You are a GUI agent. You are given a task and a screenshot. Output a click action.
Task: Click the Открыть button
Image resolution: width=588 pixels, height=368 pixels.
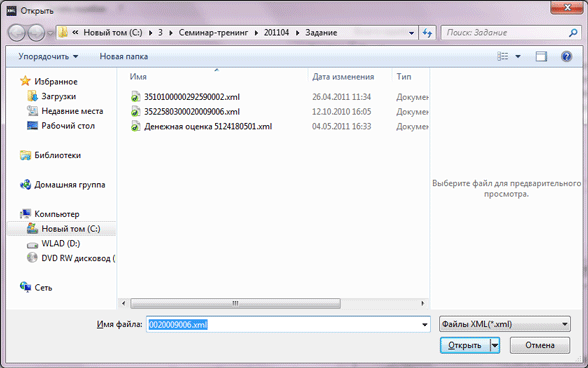(465, 345)
